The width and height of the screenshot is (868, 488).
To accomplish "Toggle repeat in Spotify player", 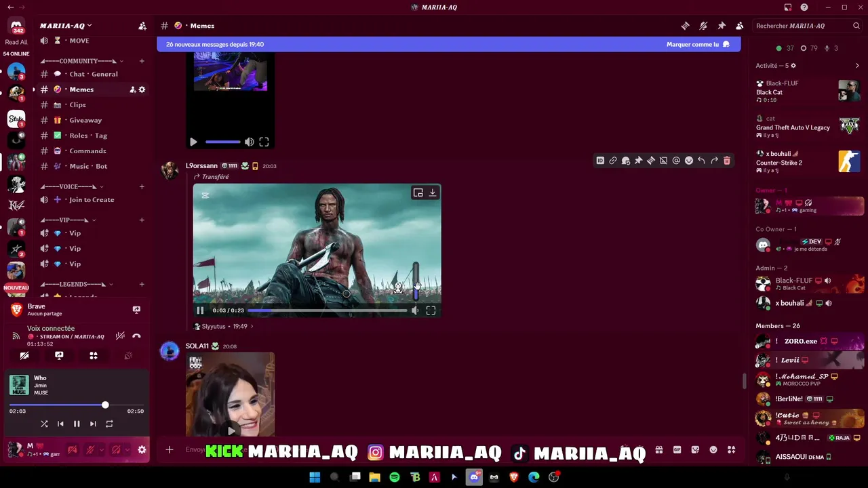I will coord(109,424).
